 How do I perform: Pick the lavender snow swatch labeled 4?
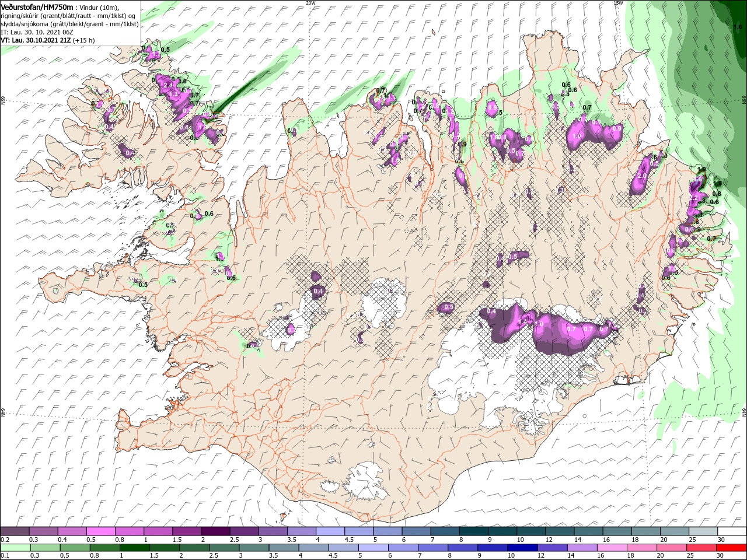(330, 531)
